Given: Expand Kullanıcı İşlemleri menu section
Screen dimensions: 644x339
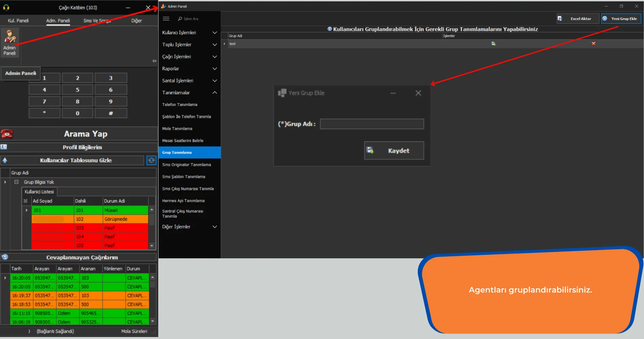Looking at the screenshot, I should click(x=189, y=33).
